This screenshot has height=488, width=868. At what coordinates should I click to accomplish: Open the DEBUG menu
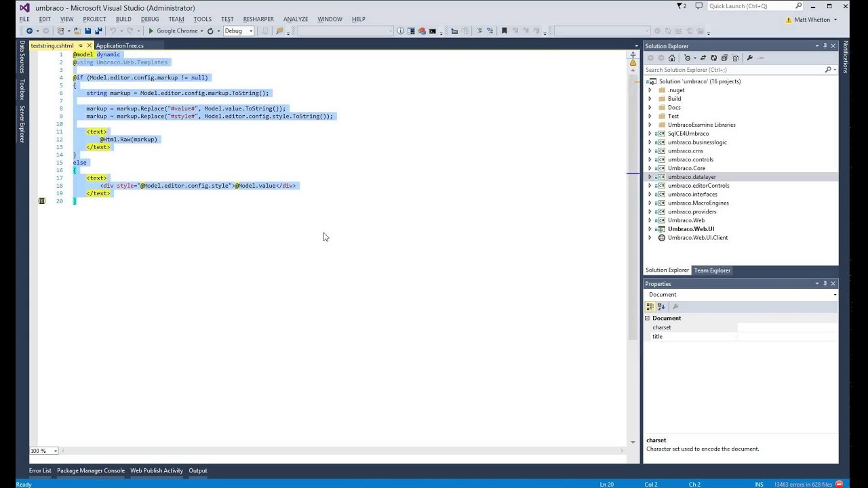[149, 19]
